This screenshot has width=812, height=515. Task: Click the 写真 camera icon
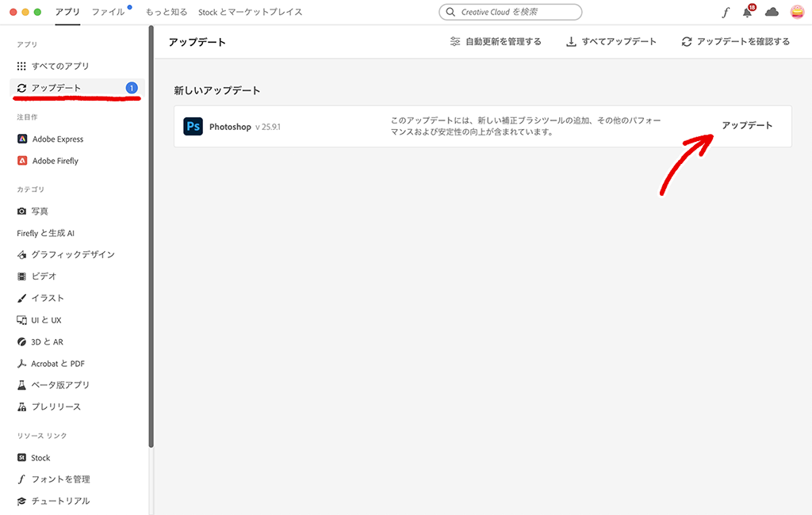click(x=21, y=212)
